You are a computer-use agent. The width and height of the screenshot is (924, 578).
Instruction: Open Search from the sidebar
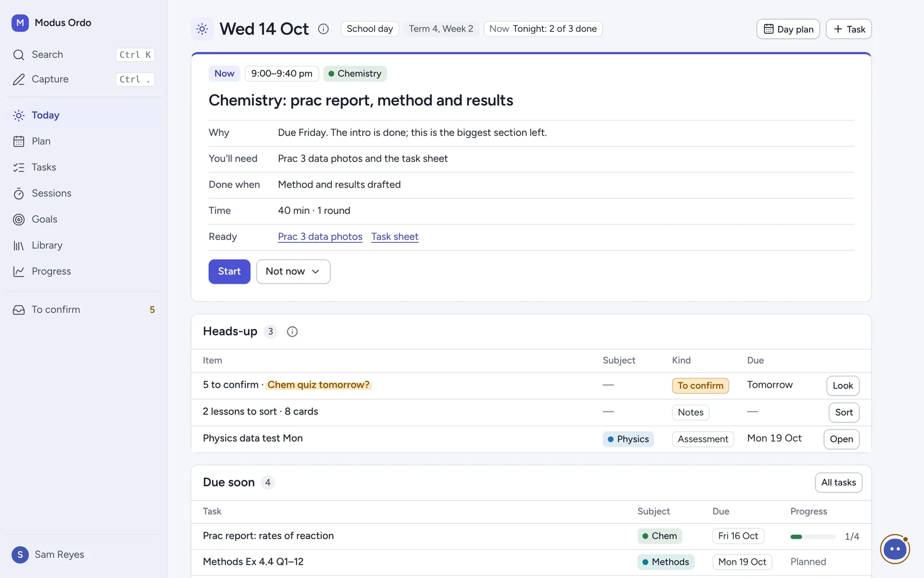[x=84, y=54]
